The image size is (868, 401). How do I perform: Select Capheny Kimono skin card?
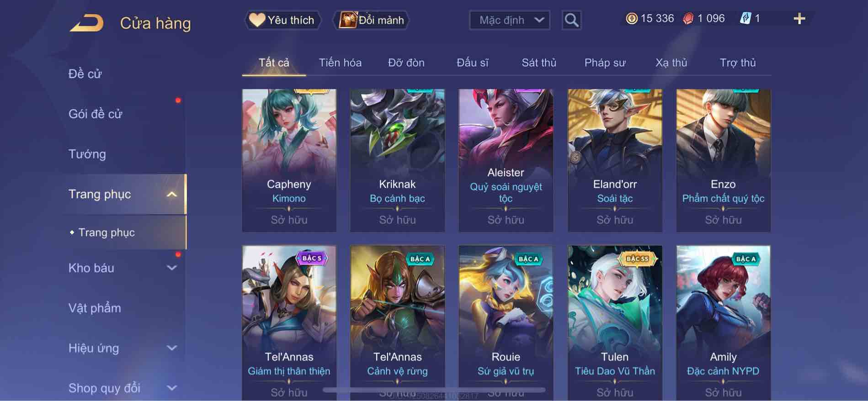pos(289,160)
